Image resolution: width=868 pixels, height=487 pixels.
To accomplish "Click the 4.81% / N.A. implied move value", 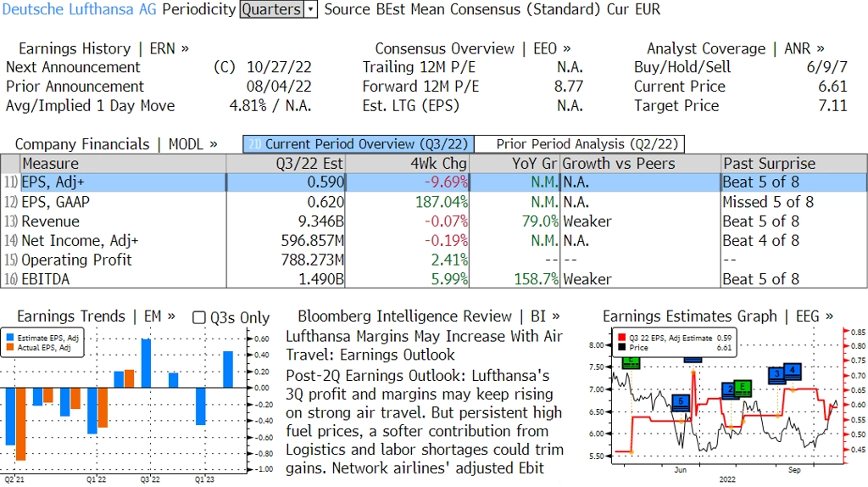I will pyautogui.click(x=270, y=106).
